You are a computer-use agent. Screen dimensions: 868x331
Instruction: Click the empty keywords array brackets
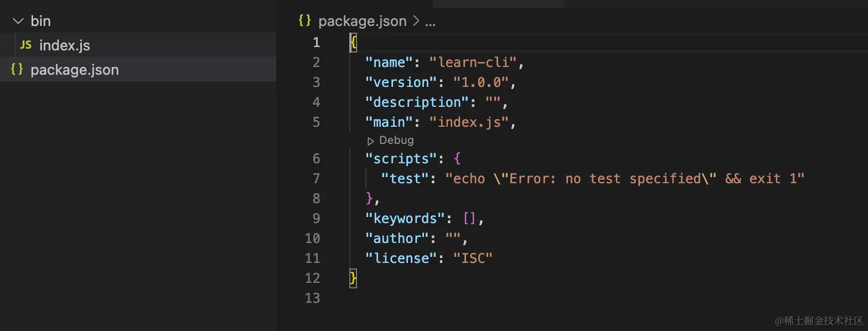click(x=469, y=219)
